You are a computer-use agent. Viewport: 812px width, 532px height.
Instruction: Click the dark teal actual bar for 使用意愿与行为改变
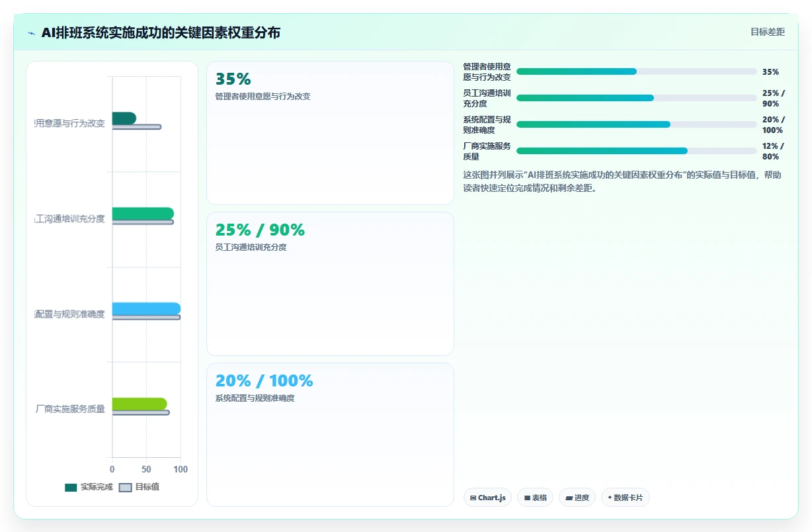(x=124, y=118)
